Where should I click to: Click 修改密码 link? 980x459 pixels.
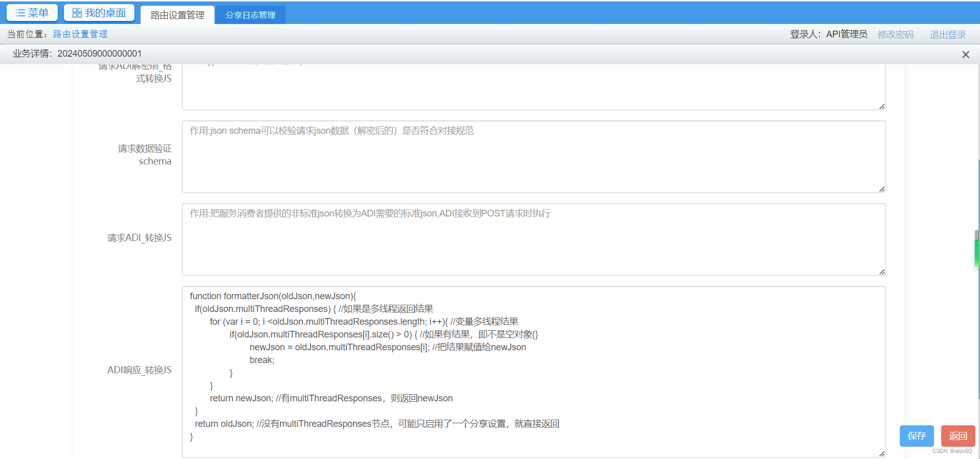tap(895, 34)
